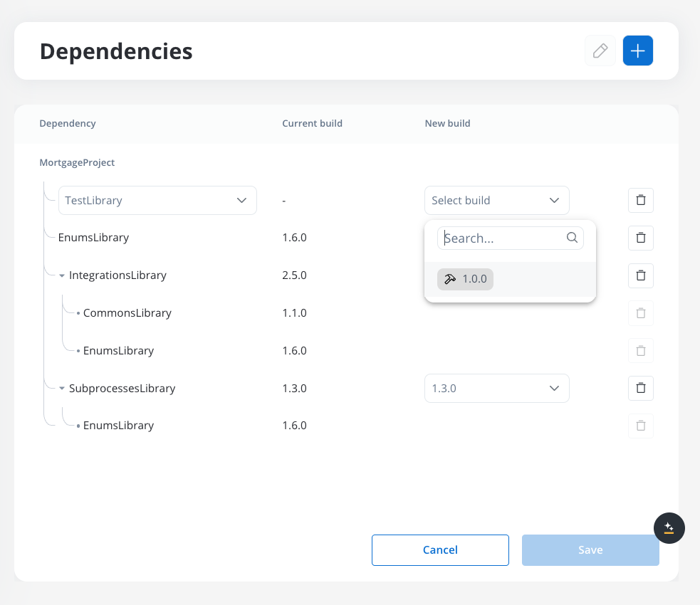Click trash icon for EnumsLibrary under IntegrationsLibrary
Viewport: 700px width, 605px height.
point(641,351)
